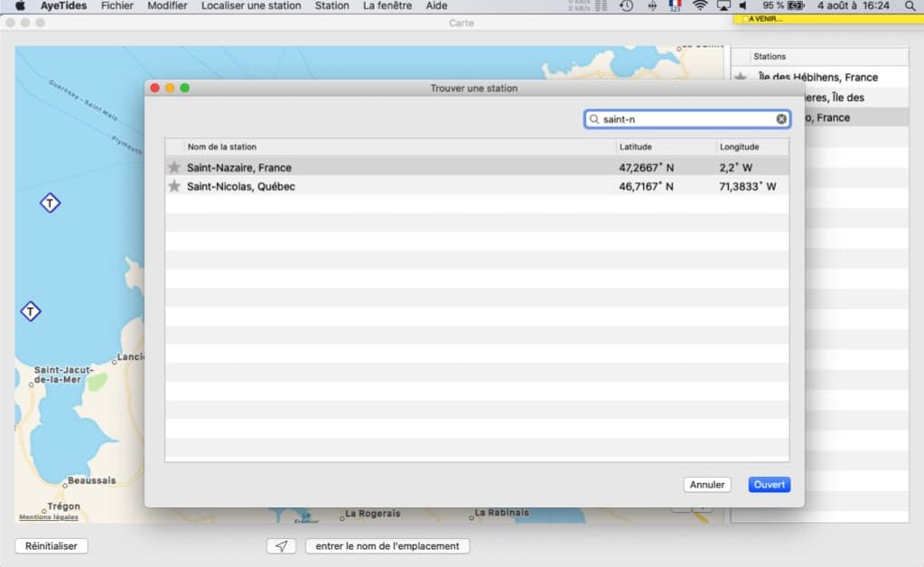Toggle favorite star for Saint-Nicolas, Québec
This screenshot has width=924, height=567.
tap(173, 186)
